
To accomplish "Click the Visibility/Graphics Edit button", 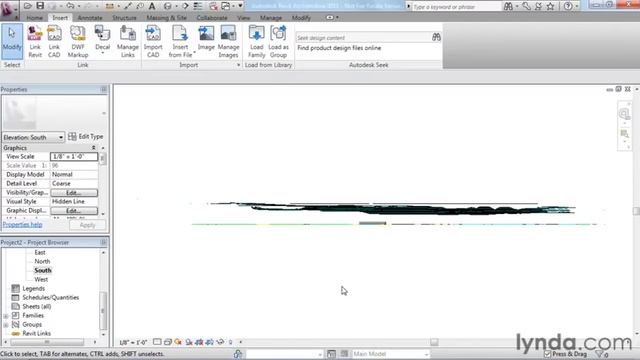I will 74,192.
